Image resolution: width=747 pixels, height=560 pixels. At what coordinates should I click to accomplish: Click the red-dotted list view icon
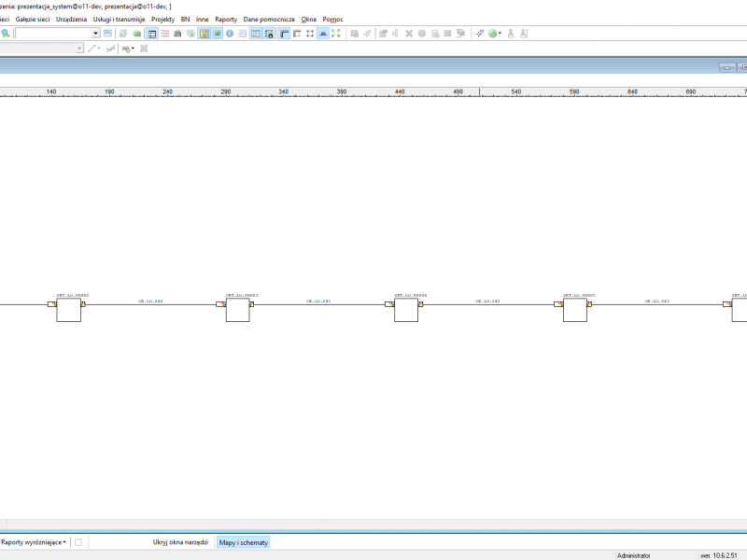165,34
